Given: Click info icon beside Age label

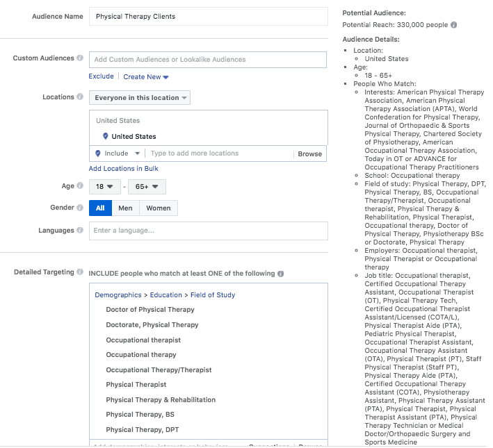Looking at the screenshot, I should coord(80,185).
